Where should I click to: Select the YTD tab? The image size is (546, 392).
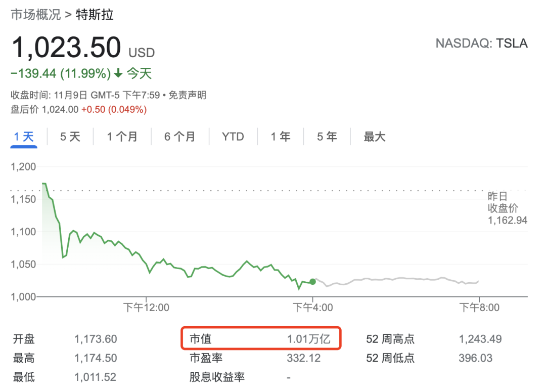tap(233, 137)
